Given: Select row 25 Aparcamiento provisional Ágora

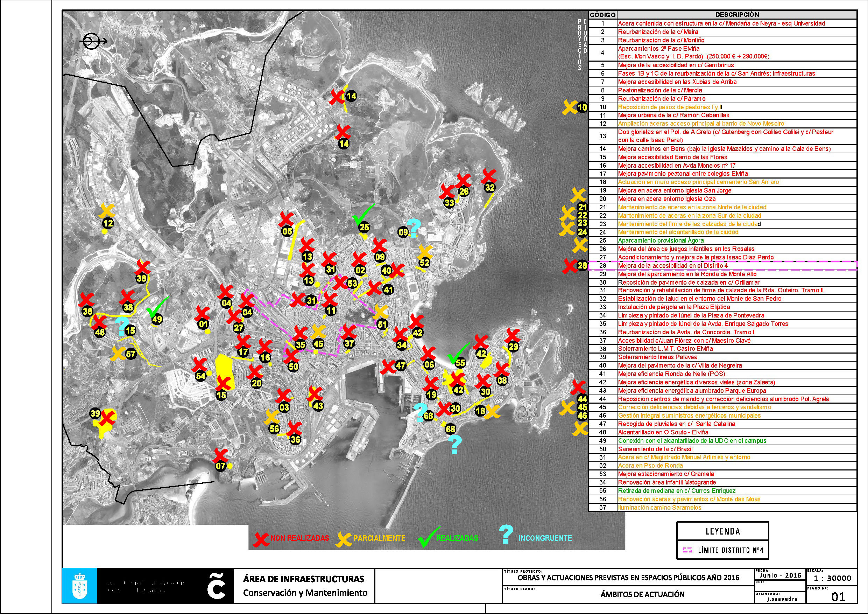Looking at the screenshot, I should [x=722, y=240].
